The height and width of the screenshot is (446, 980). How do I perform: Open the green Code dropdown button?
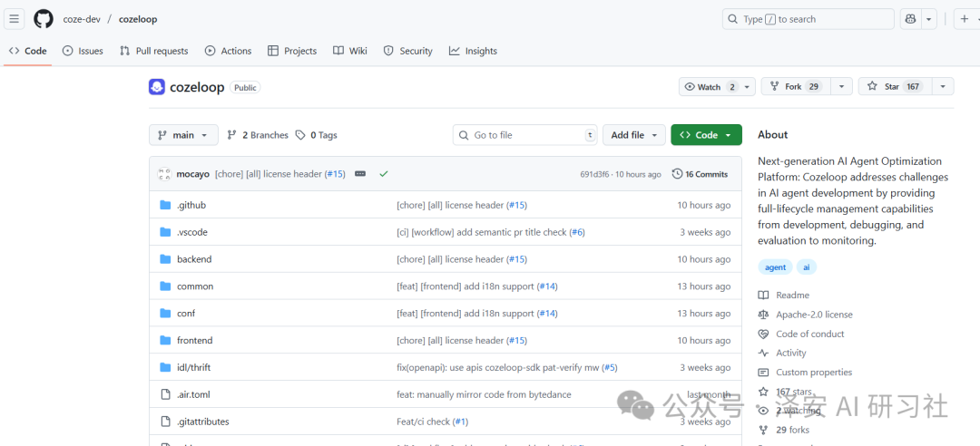[x=706, y=135]
